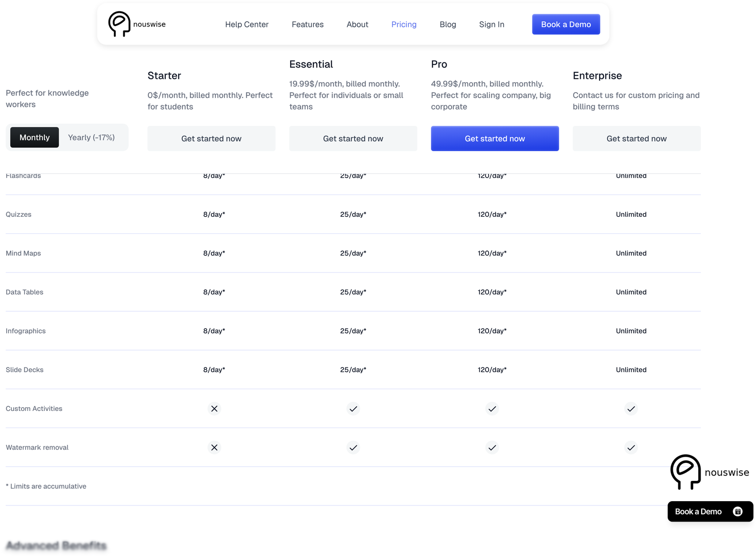
Task: Click the Quizzes row label
Action: (18, 214)
